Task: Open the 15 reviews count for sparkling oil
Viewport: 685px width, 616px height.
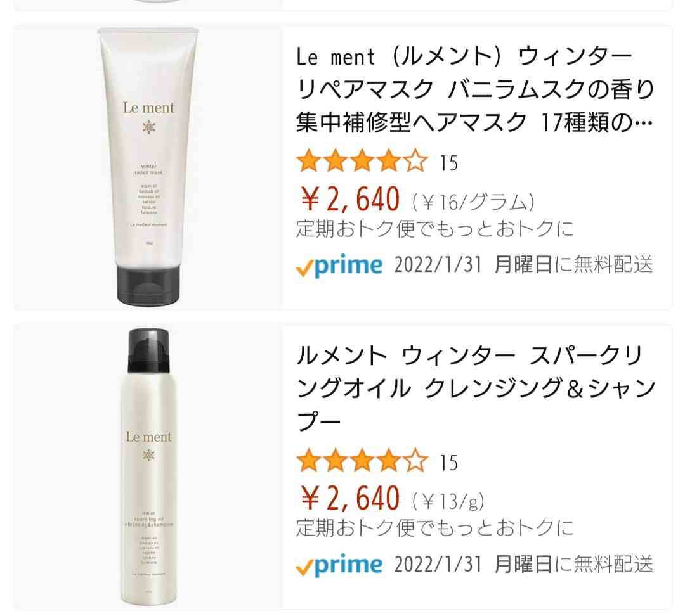Action: [448, 463]
